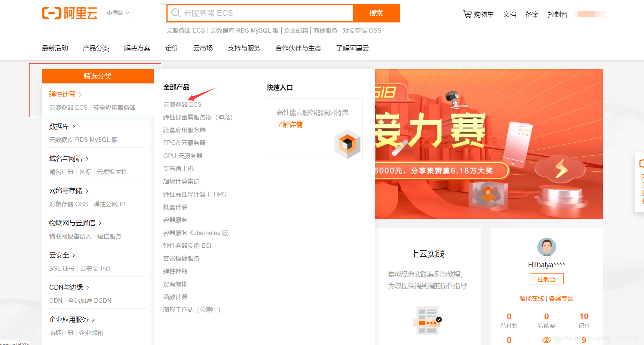Click the cube icon in quick entry card
The height and width of the screenshot is (345, 644).
pyautogui.click(x=347, y=144)
